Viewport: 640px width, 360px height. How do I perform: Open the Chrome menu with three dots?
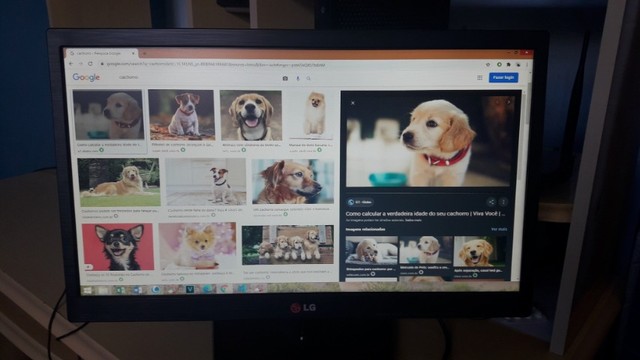pos(527,64)
